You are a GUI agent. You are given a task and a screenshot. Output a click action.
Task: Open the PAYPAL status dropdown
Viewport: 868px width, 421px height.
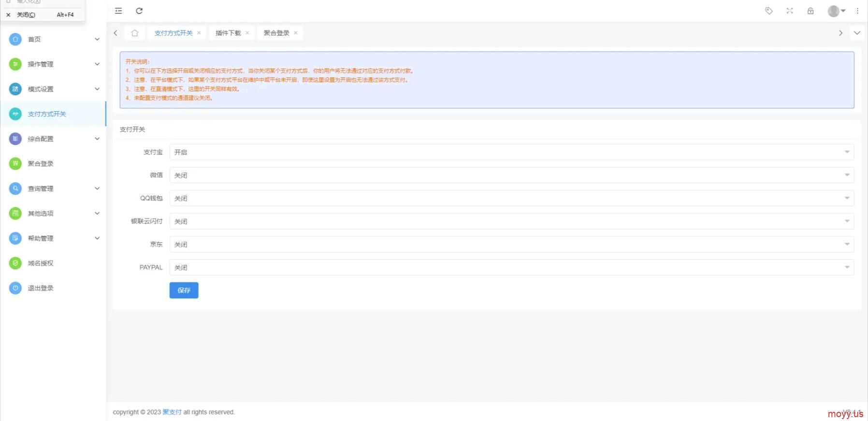tap(512, 267)
